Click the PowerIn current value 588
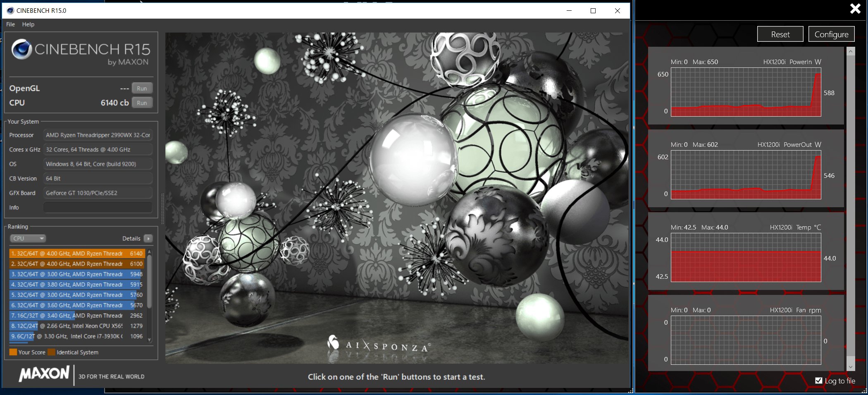Screen dimensions: 868x395 (829, 93)
